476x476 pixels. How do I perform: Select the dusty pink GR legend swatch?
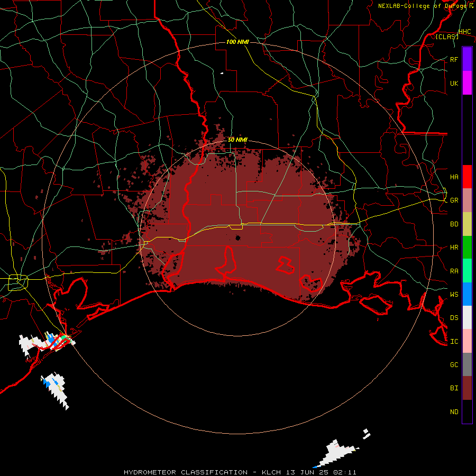click(467, 200)
